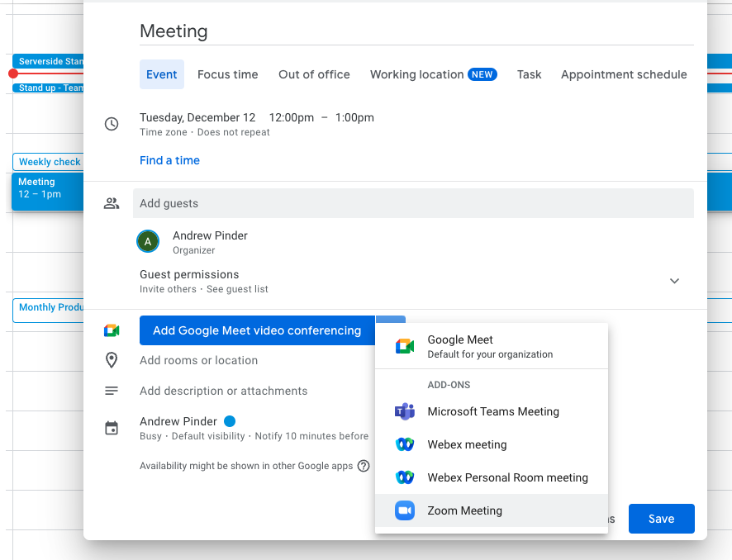This screenshot has height=560, width=732.
Task: Change the 12:00pm start time
Action: point(292,117)
